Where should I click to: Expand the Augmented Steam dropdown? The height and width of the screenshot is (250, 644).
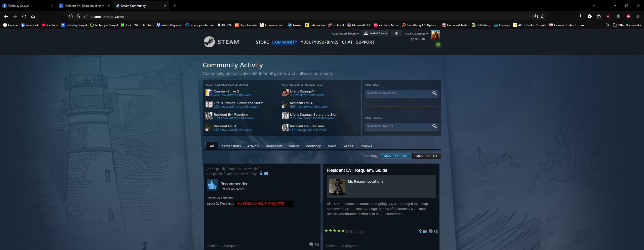coord(345,34)
